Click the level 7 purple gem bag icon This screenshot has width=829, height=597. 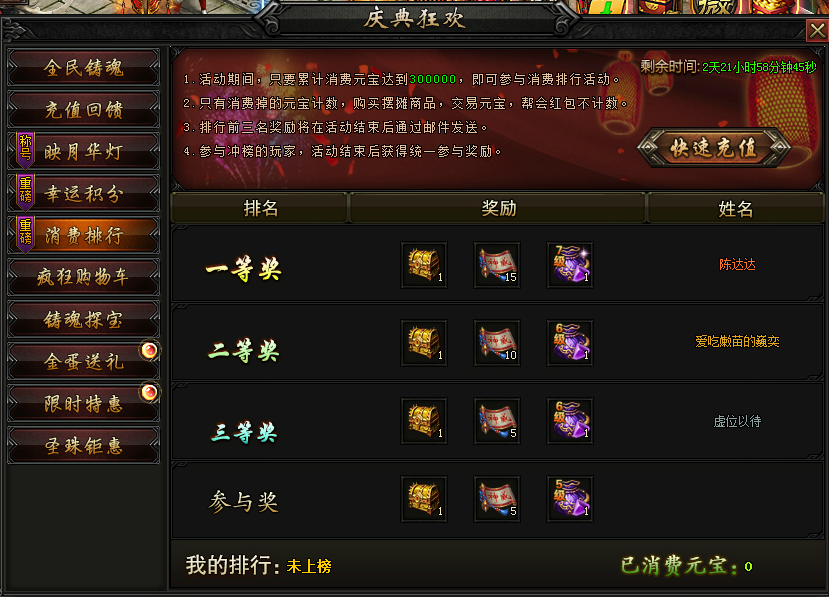click(x=570, y=265)
